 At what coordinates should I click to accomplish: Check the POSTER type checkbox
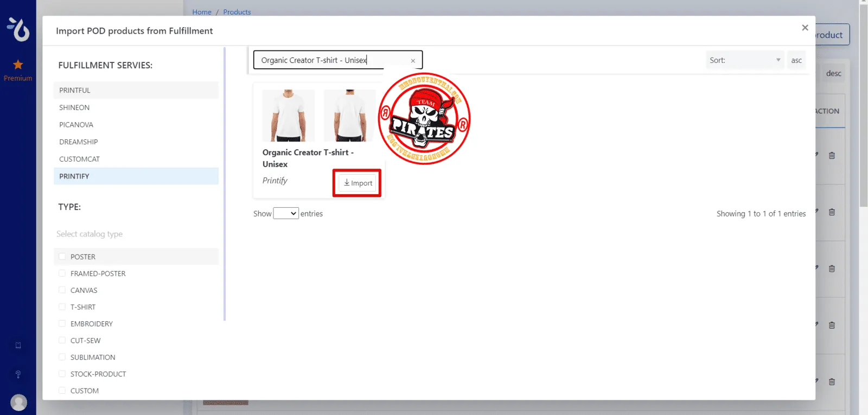click(62, 257)
